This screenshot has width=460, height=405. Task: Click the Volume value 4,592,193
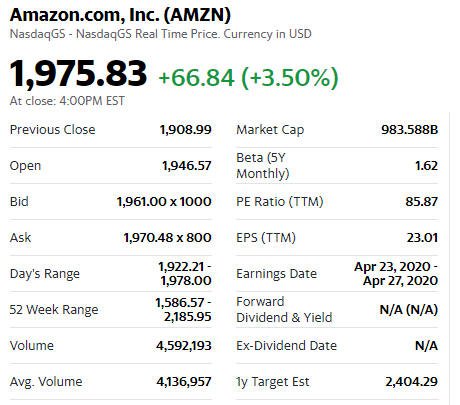click(x=184, y=346)
